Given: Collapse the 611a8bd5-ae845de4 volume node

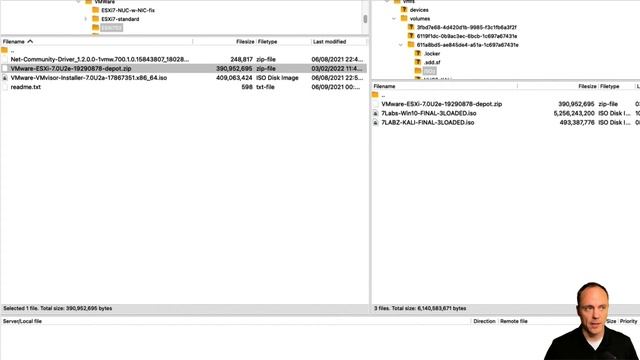Looking at the screenshot, I should pyautogui.click(x=401, y=45).
